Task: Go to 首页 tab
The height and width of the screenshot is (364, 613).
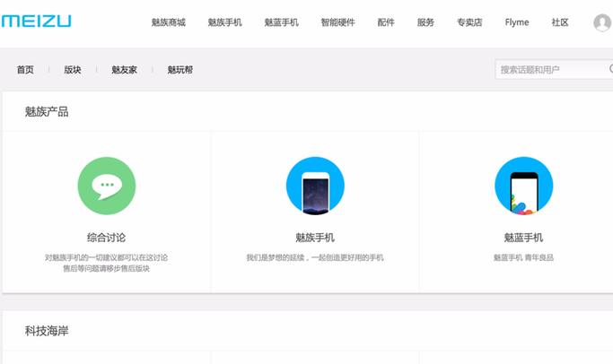Action: 25,70
